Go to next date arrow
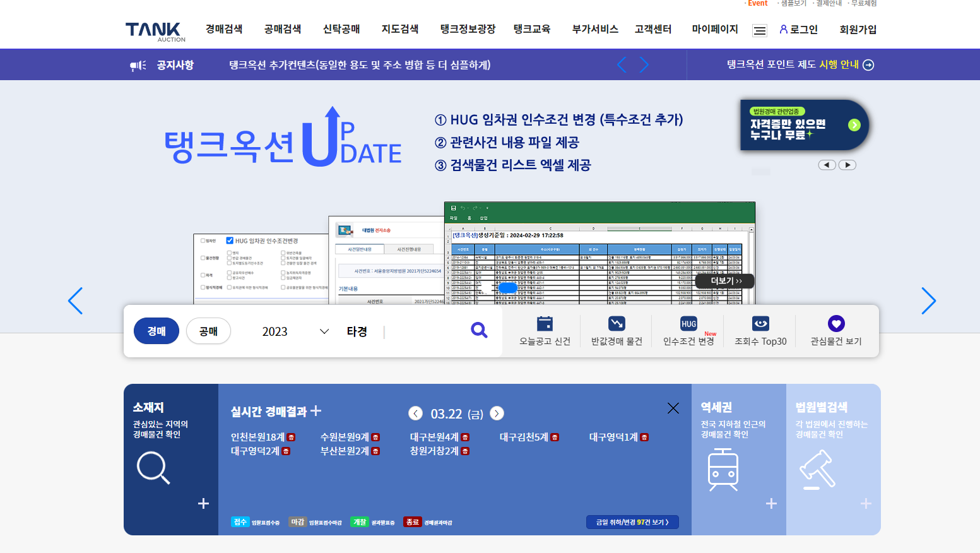The image size is (980, 553). click(x=497, y=413)
